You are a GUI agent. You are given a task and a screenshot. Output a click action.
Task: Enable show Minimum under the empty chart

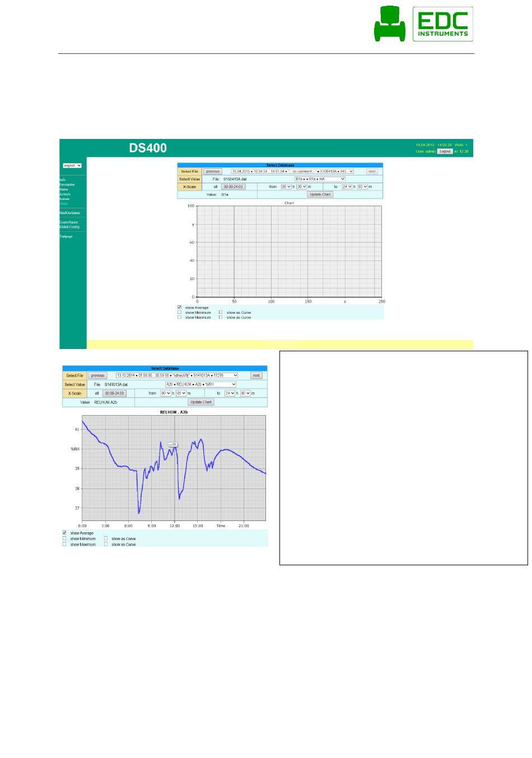point(179,313)
